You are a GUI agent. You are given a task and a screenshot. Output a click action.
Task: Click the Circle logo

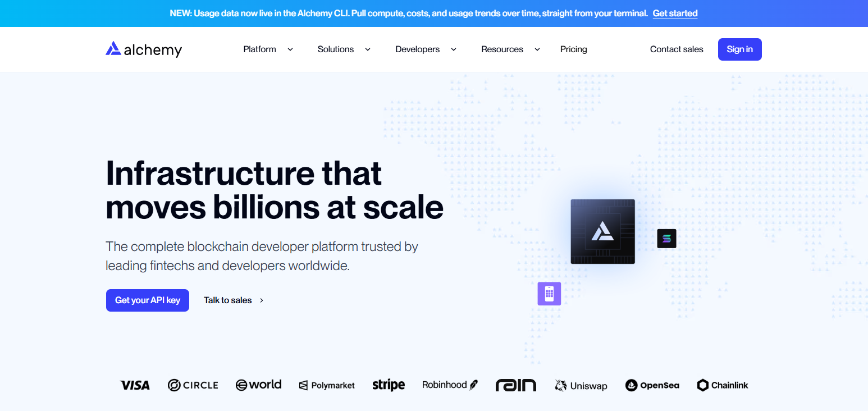(193, 385)
